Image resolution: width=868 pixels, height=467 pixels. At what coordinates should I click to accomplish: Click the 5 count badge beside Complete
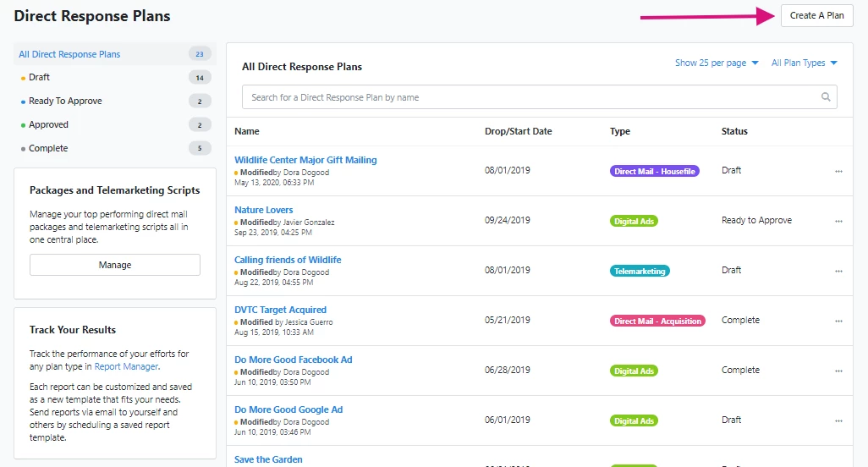click(200, 148)
